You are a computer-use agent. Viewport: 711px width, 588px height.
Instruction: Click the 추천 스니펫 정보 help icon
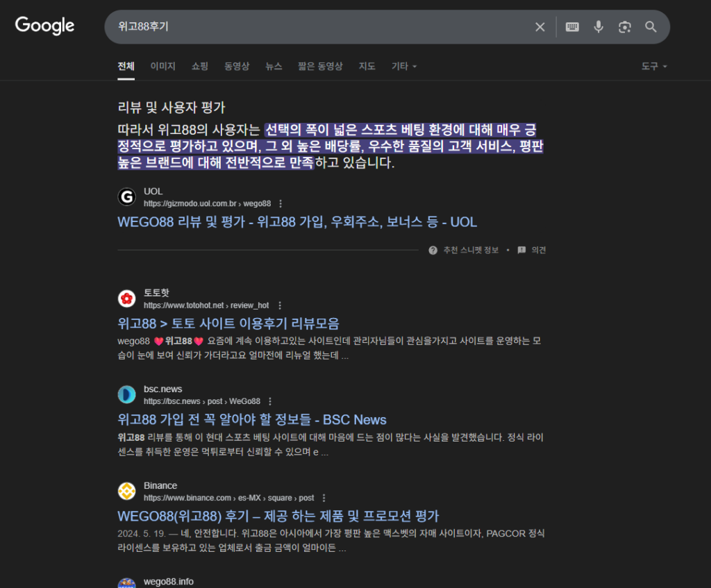(433, 250)
